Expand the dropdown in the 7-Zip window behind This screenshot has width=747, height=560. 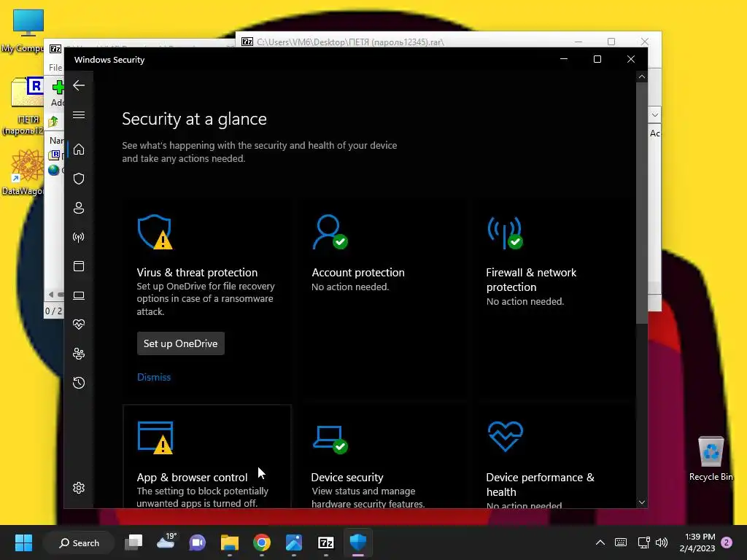(x=654, y=114)
